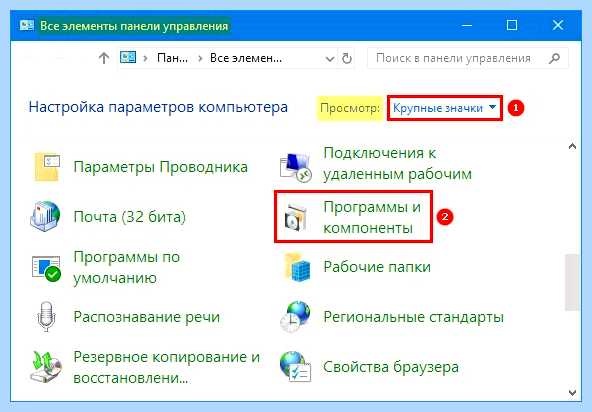The height and width of the screenshot is (412, 592).
Task: Click the Резервное копирование backup icon
Action: (46, 366)
